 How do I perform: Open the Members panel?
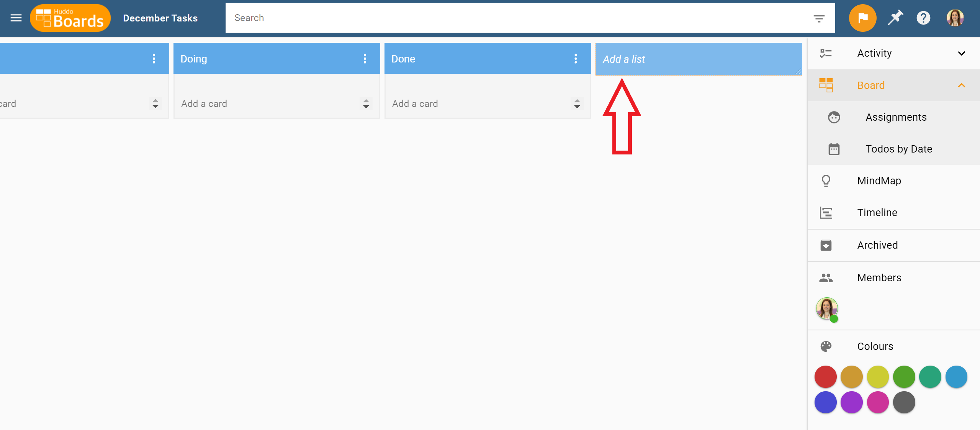pos(879,277)
